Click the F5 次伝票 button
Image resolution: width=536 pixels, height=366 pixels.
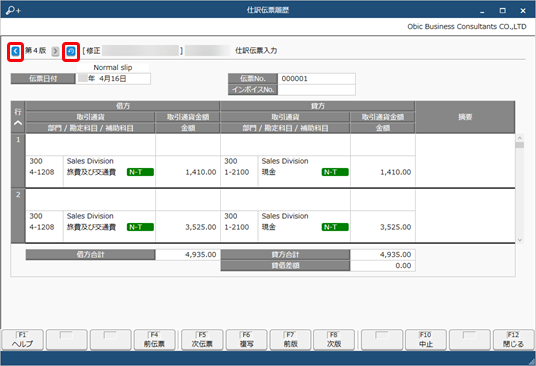[x=202, y=340]
